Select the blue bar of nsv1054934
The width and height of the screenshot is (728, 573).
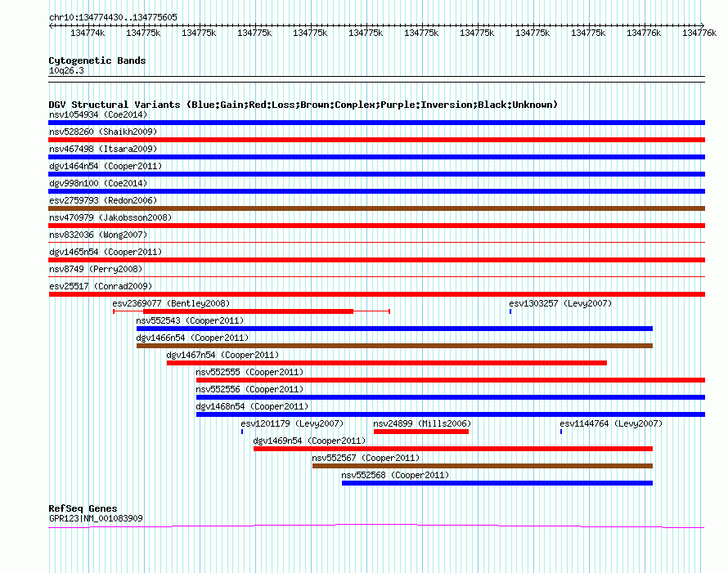click(376, 123)
